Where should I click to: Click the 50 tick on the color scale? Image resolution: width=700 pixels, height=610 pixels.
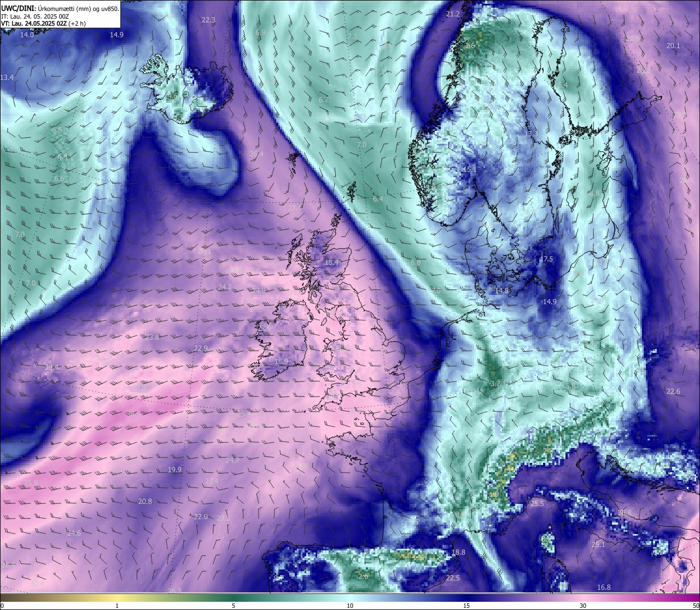[696, 606]
